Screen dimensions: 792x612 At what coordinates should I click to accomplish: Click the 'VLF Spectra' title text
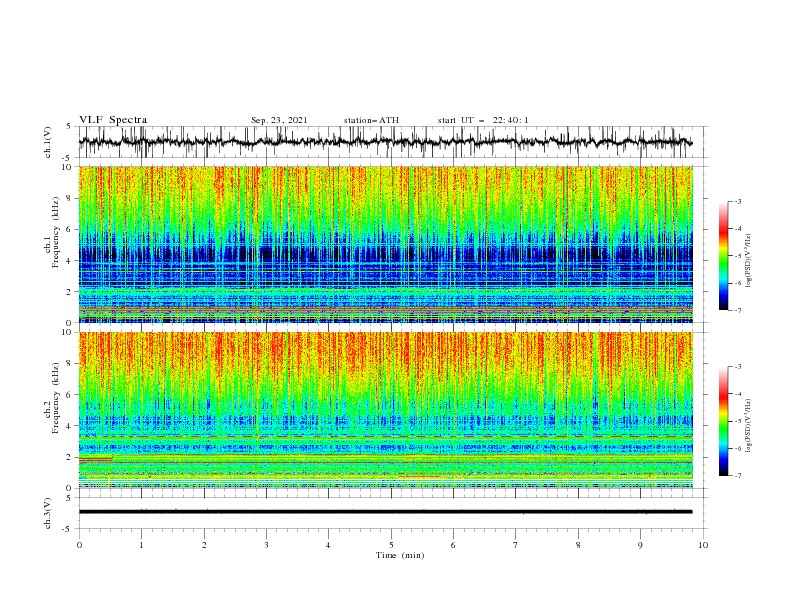(x=113, y=120)
